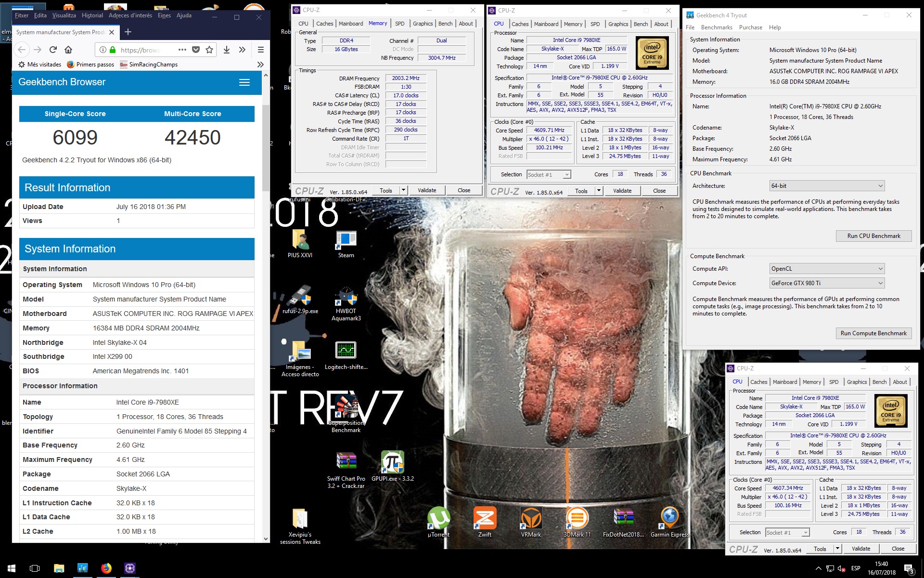924x578 pixels.
Task: Open Logitech-shifter desktop icon
Action: [x=346, y=355]
